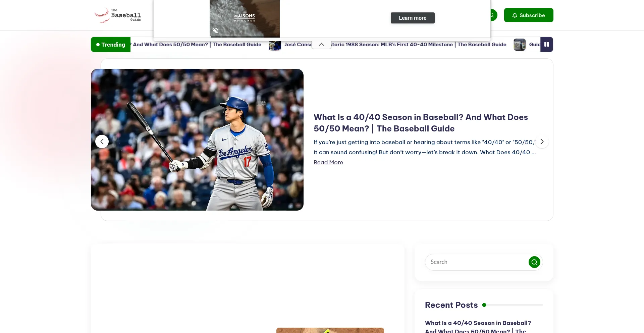This screenshot has width=644, height=333.
Task: Click The Baseball Guide logo
Action: [118, 15]
